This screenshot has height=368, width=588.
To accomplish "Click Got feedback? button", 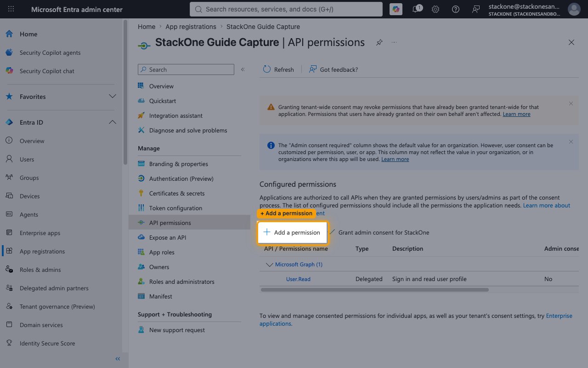I will click(334, 69).
